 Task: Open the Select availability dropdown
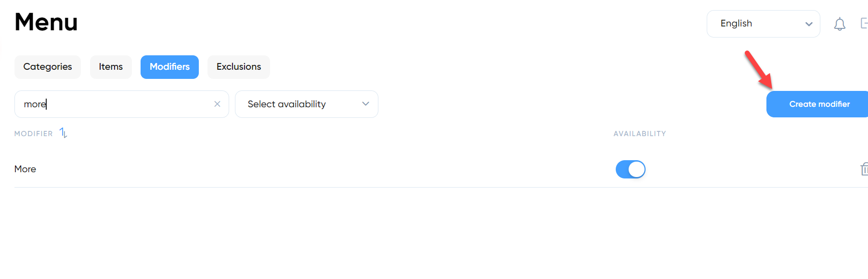(x=307, y=104)
